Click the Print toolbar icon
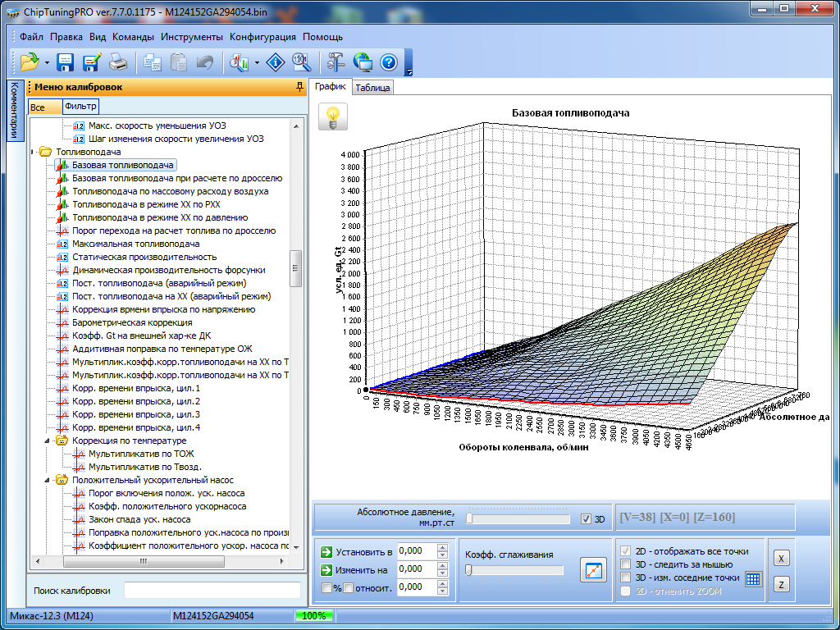Screen dimensions: 840x630 (118, 62)
